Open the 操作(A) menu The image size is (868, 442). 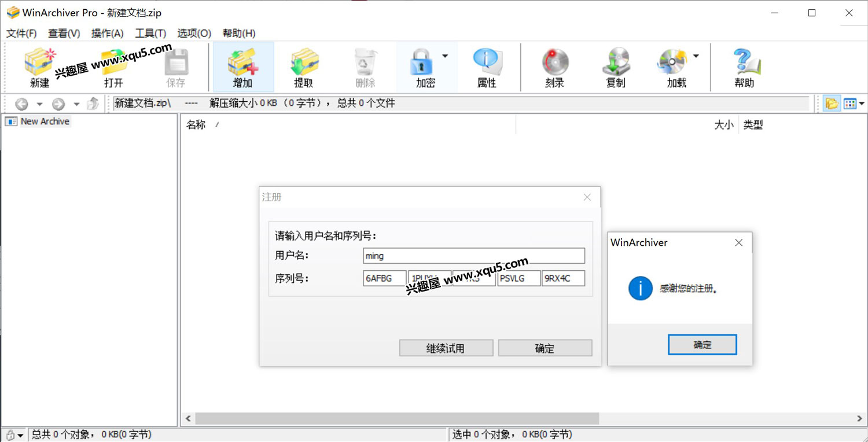(x=108, y=34)
